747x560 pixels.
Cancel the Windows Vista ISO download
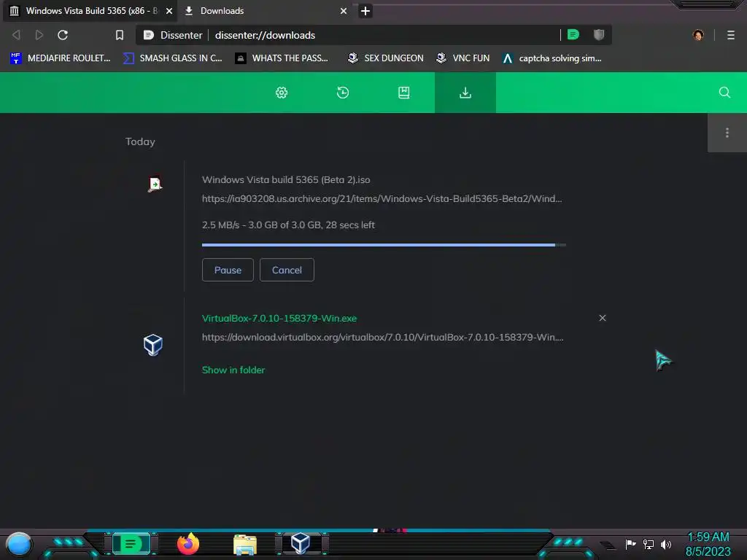[287, 270]
